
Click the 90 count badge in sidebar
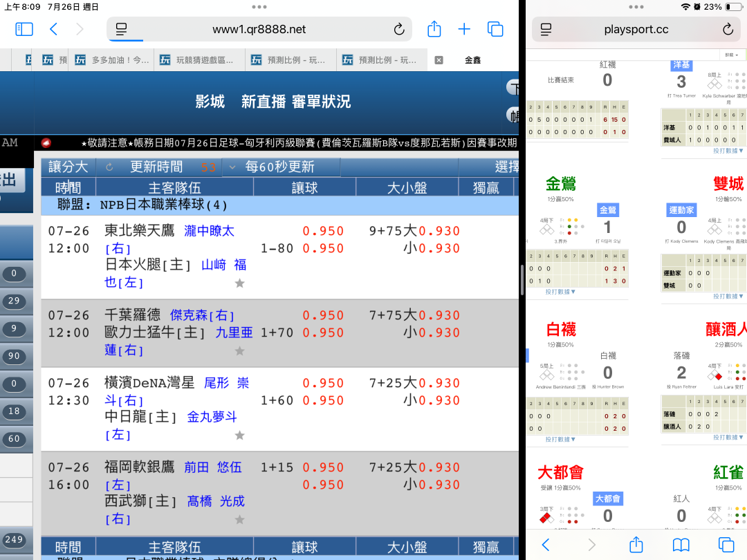point(14,356)
